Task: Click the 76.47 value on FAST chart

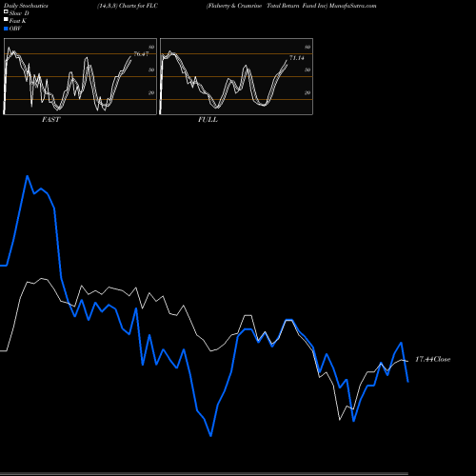Action: tap(141, 54)
